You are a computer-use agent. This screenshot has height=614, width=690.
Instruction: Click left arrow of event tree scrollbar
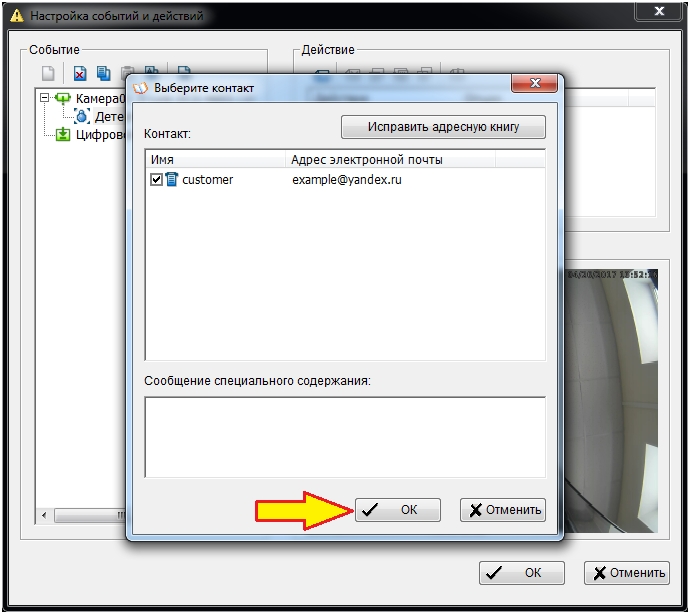coord(44,516)
